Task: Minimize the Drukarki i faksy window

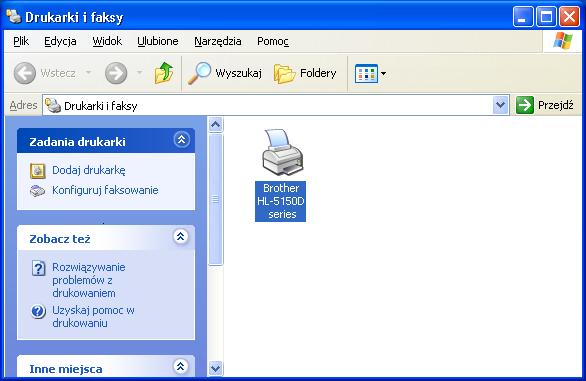Action: tap(523, 17)
